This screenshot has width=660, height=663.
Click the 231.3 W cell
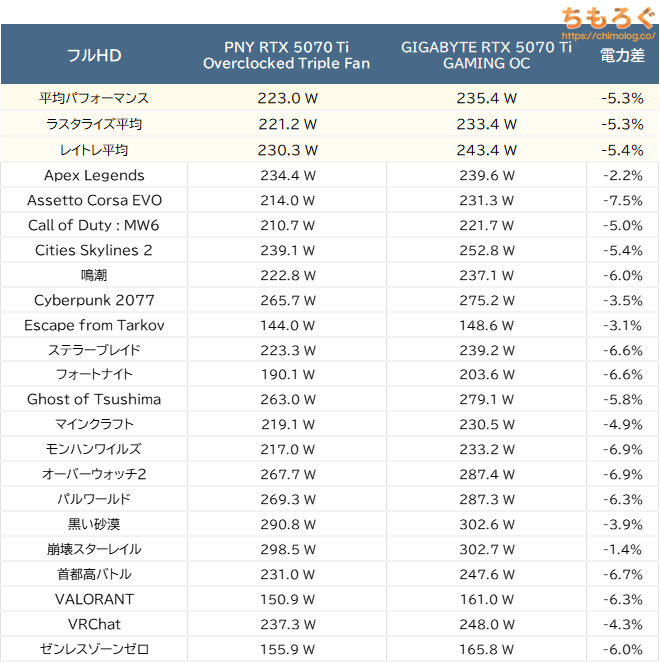[x=486, y=200]
